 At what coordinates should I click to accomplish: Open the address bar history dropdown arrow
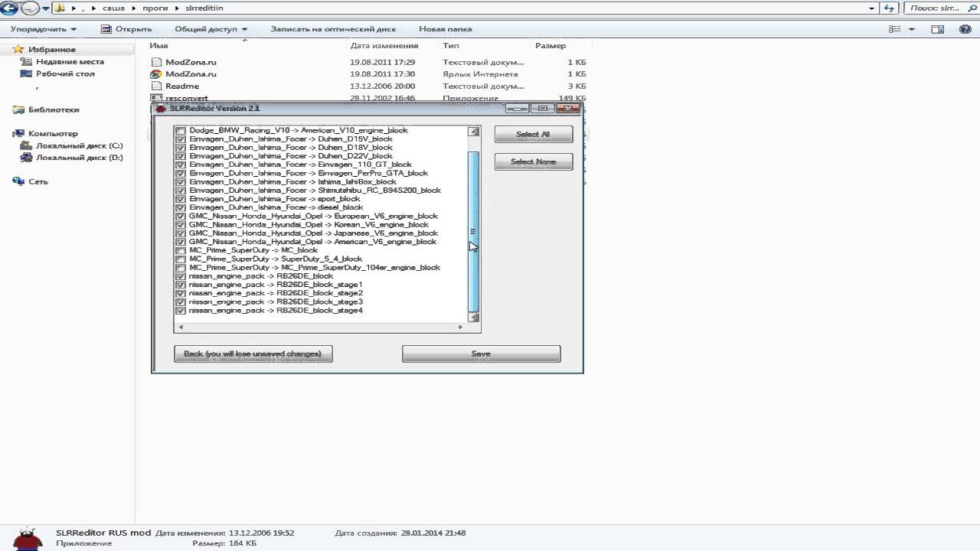coord(872,8)
